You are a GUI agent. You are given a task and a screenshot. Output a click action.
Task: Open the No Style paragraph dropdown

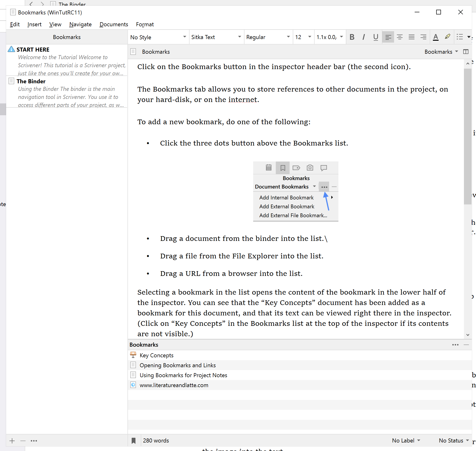click(158, 37)
